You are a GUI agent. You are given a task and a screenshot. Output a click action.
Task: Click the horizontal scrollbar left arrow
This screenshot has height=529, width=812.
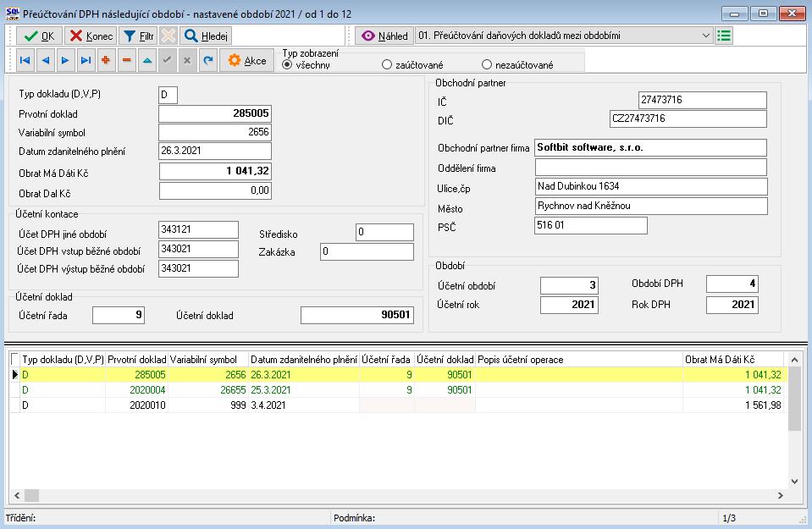[17, 495]
